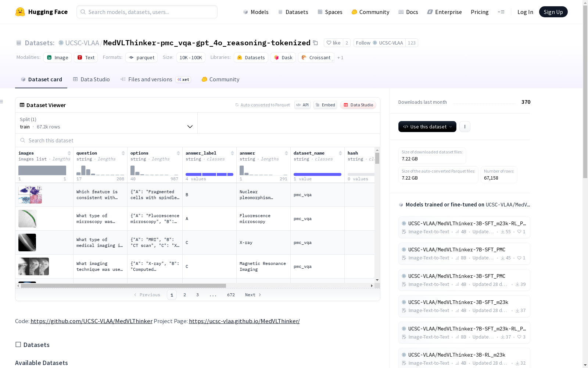Switch to the Data Studio tab
The height and width of the screenshot is (368, 588).
coord(91,79)
